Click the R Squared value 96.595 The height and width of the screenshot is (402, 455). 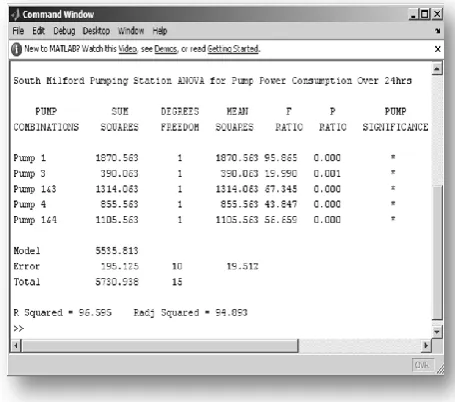point(95,313)
